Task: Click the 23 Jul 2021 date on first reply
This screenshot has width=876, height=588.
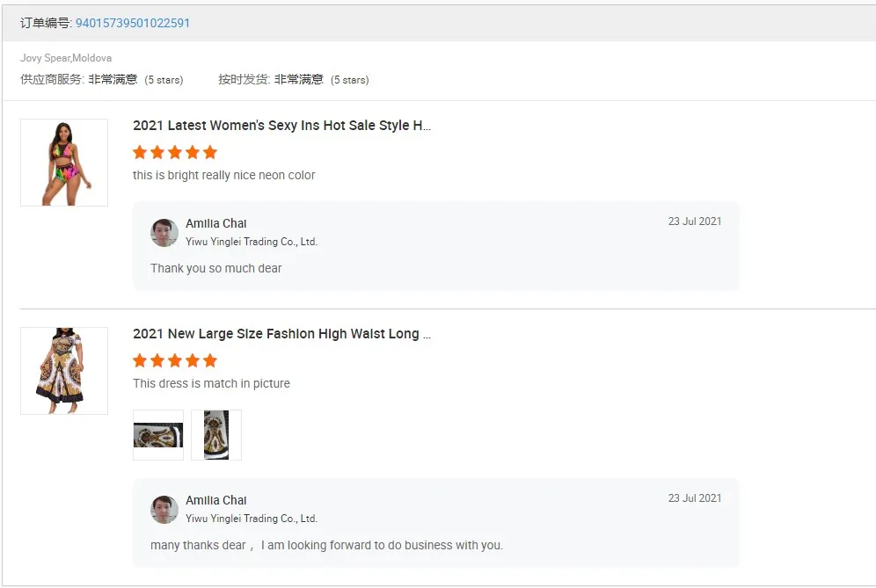Action: 695,221
